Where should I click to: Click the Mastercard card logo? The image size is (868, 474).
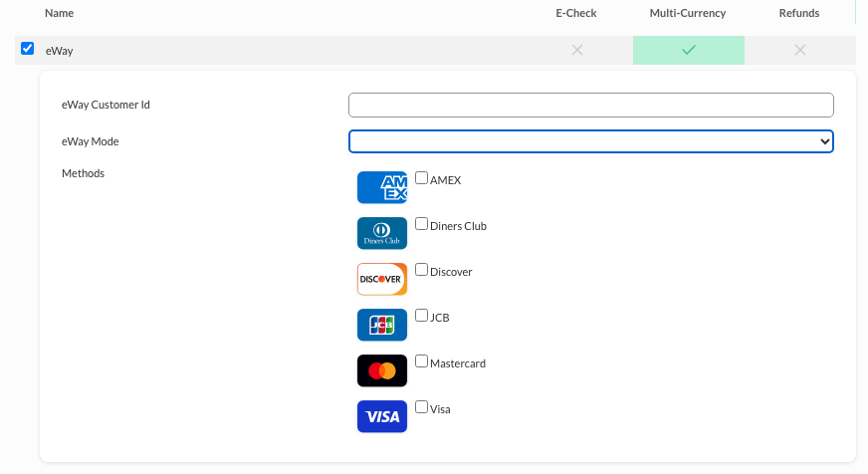tap(382, 370)
